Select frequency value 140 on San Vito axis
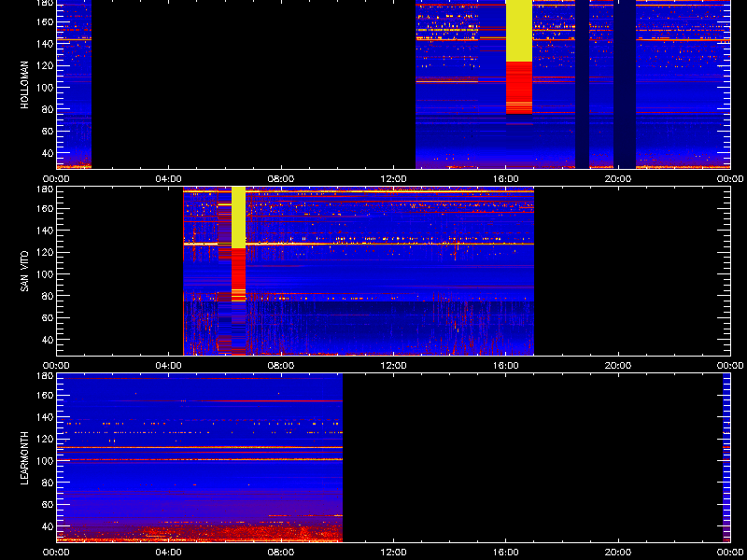 44,231
